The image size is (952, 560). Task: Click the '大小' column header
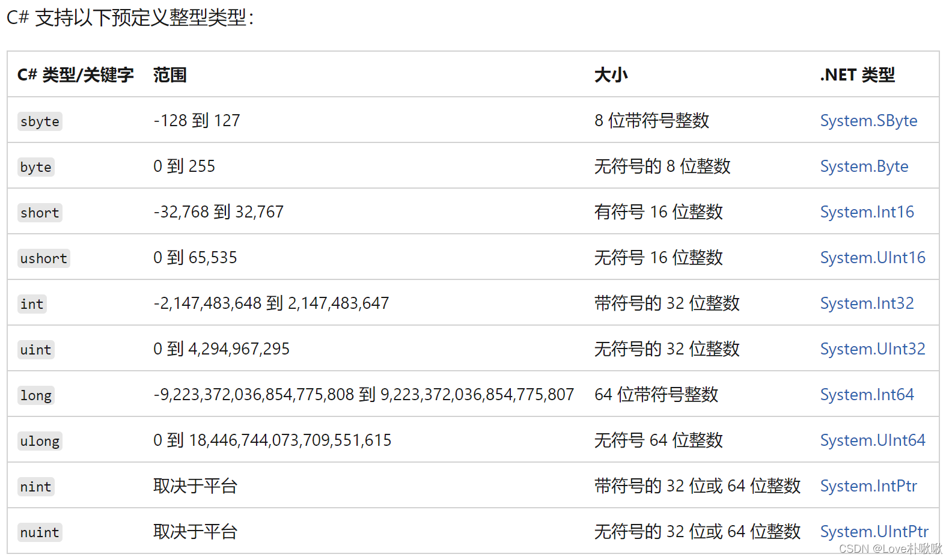[x=611, y=75]
